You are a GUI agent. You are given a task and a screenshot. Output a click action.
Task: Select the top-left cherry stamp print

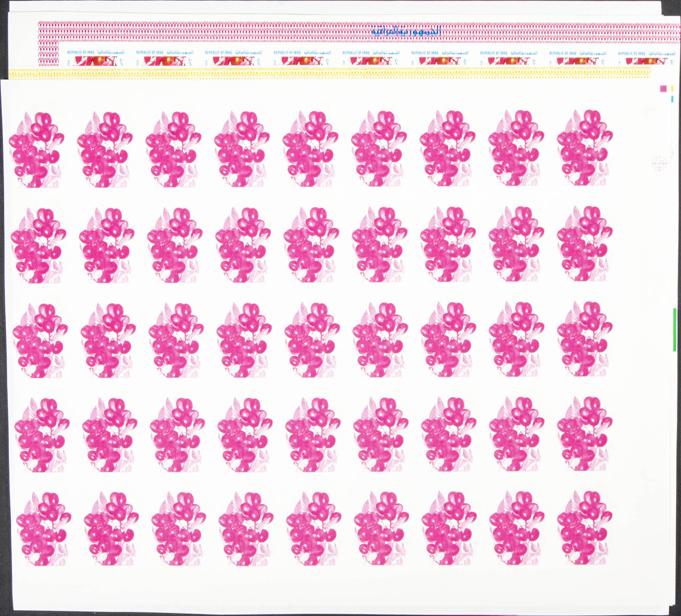coord(36,150)
